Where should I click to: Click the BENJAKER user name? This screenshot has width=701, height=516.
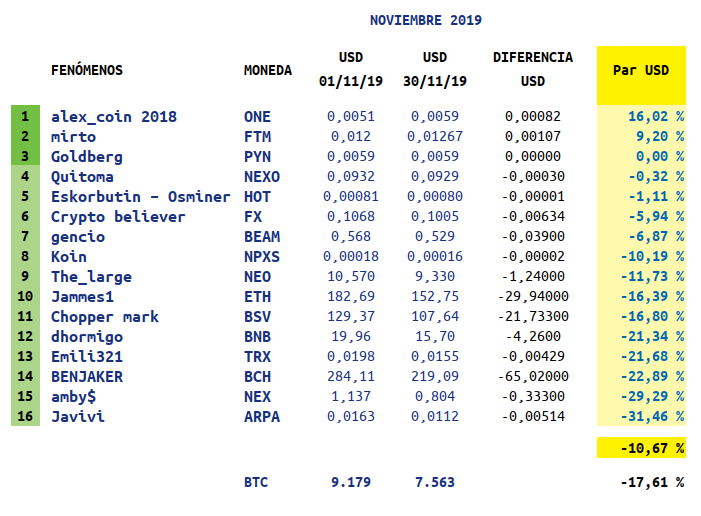[87, 376]
